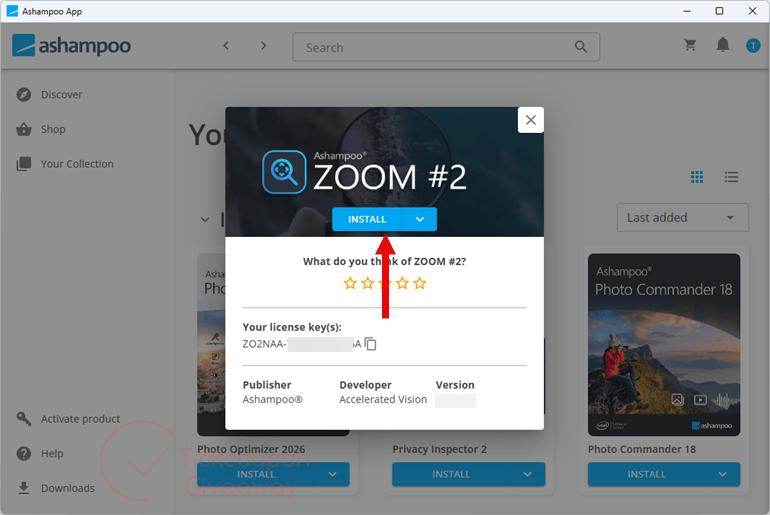Open Photo Commander 18 thumbnail

click(664, 345)
